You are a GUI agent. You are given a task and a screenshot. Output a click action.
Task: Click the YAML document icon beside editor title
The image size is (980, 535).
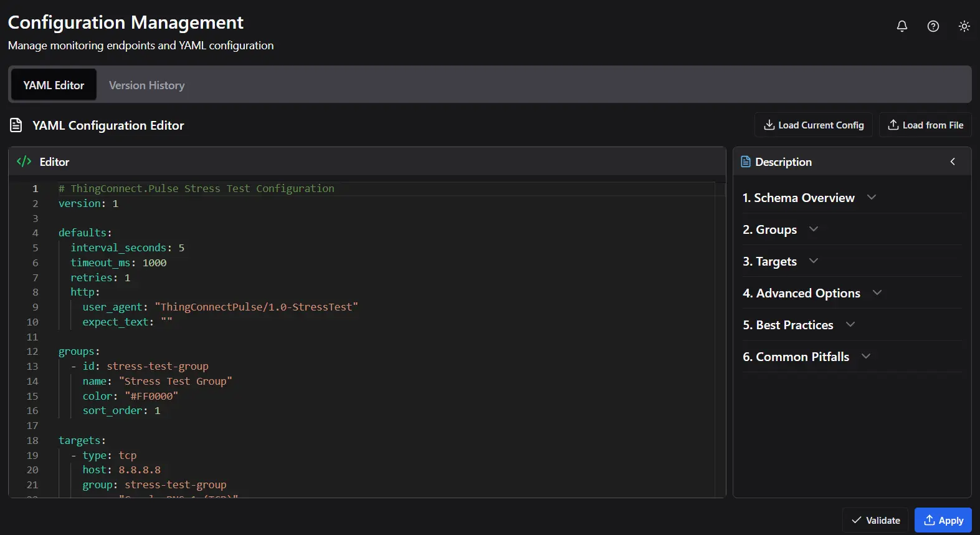(16, 125)
